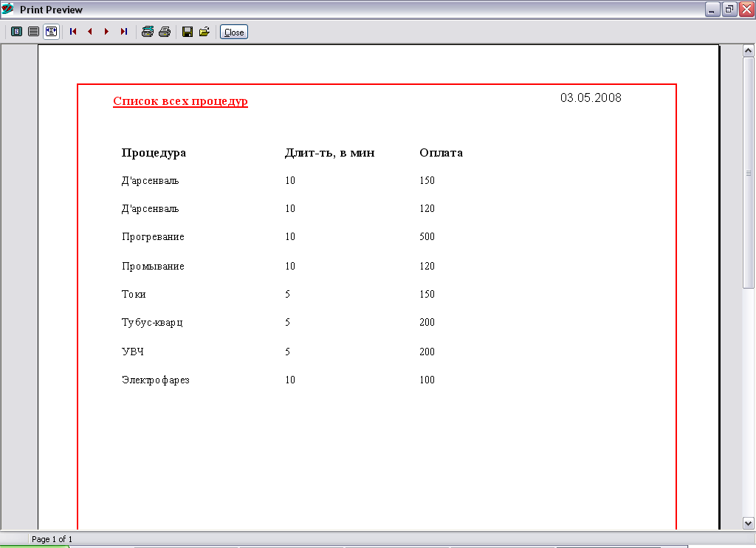
Task: Click duration 10 in Прогревание row
Action: coord(290,236)
